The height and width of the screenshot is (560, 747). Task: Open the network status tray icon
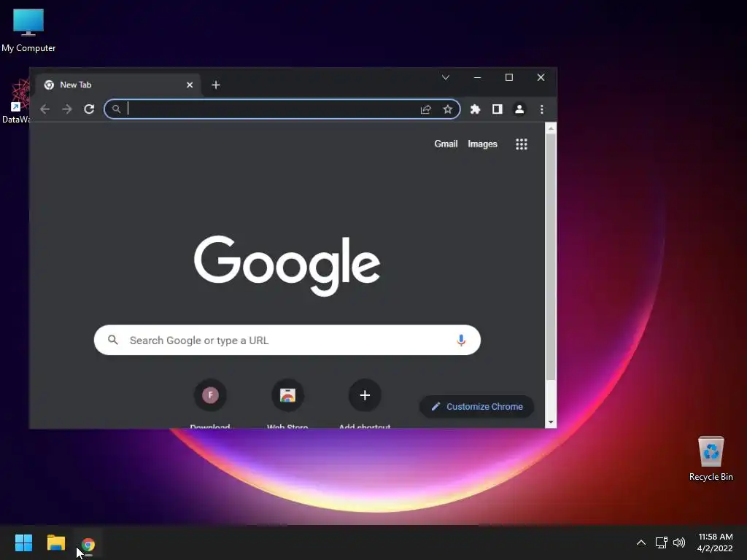tap(661, 542)
